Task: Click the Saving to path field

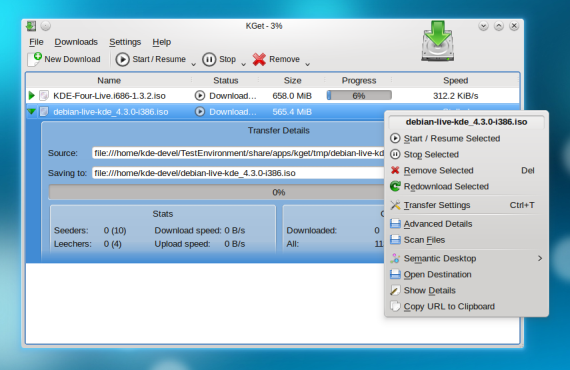Action: (x=238, y=173)
